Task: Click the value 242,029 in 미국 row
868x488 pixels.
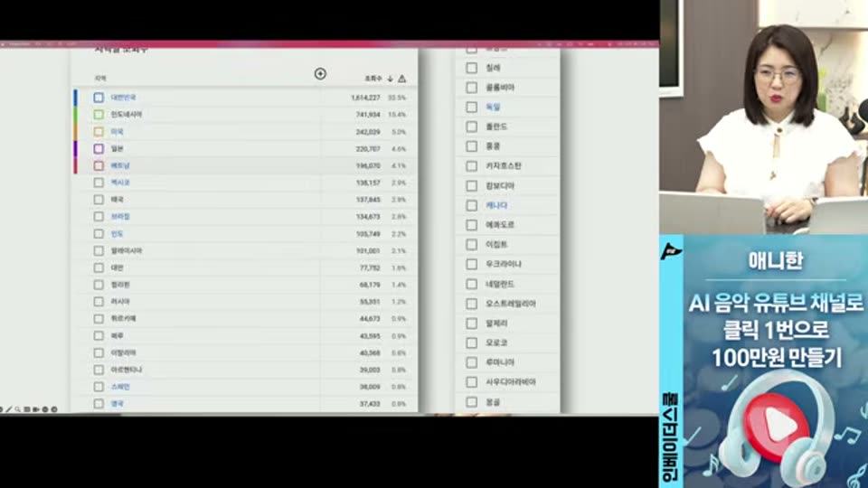Action: pos(368,132)
